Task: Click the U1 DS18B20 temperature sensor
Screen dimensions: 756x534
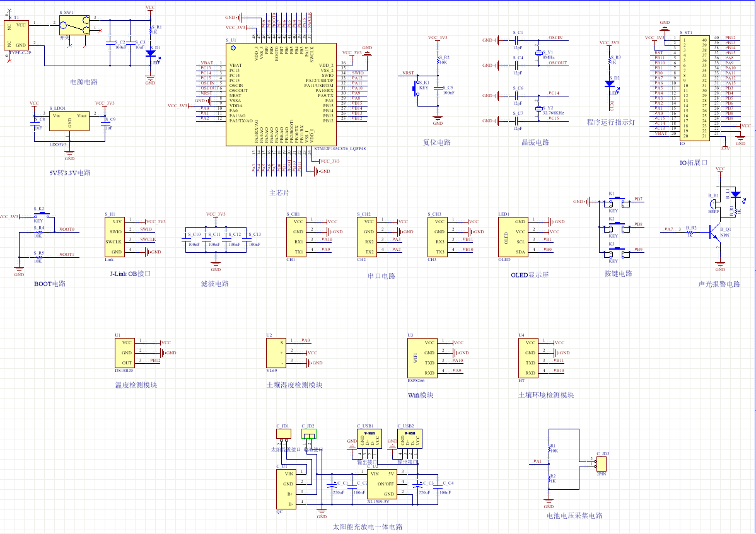Action: click(x=125, y=353)
